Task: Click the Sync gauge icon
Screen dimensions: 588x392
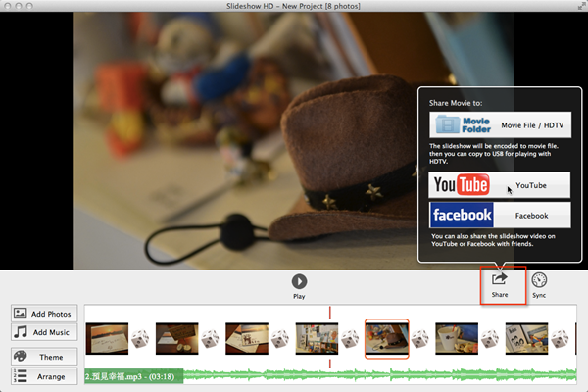Action: (539, 280)
